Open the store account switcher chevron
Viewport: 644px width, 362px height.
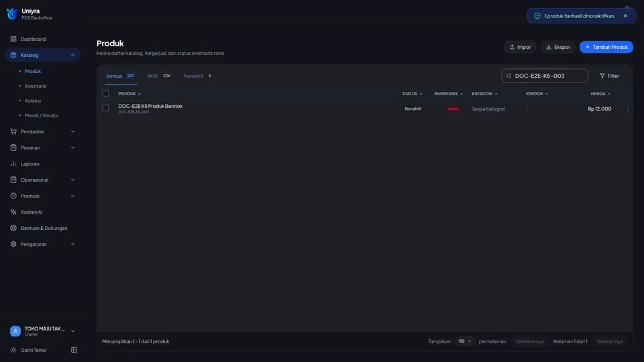(x=72, y=330)
